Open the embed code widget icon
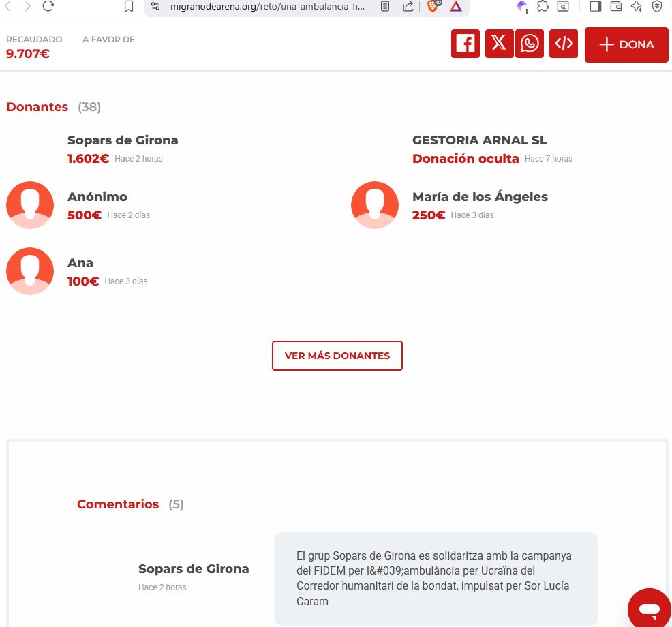Screen dimensions: 672x627 coord(564,44)
